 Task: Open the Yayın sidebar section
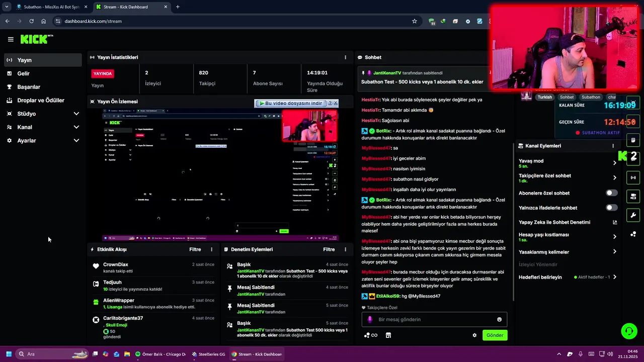tap(43, 60)
